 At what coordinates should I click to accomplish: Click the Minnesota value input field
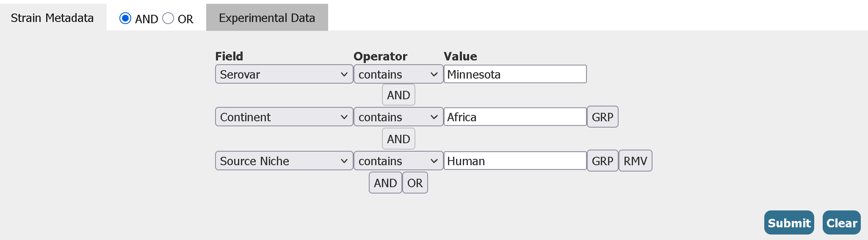click(515, 74)
